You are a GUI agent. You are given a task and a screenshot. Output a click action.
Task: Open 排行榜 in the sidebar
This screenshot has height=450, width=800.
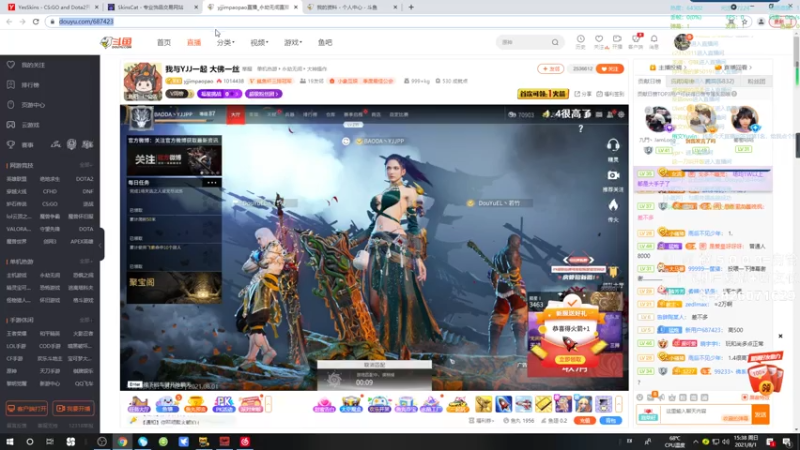coord(30,85)
